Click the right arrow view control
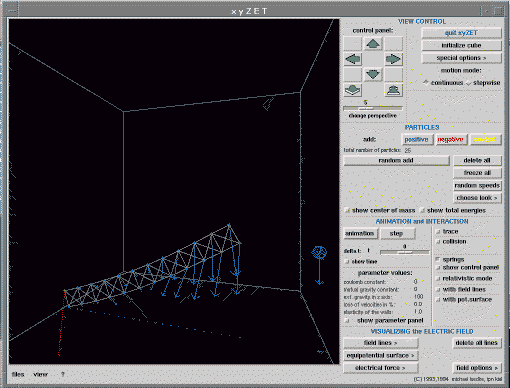Screen dimensions: 510x388 [393, 59]
